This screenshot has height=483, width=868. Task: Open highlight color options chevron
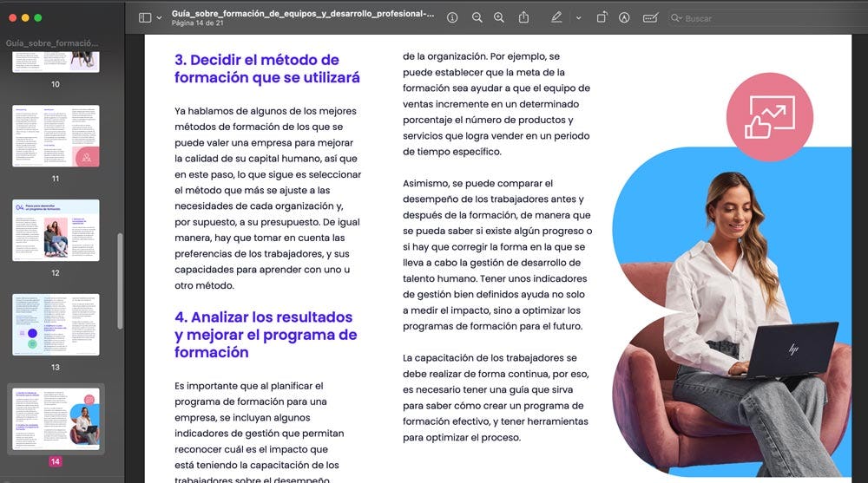(x=578, y=17)
